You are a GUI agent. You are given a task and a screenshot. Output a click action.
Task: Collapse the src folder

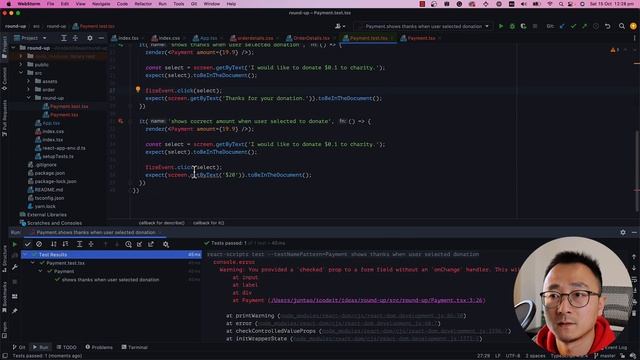(x=21, y=73)
